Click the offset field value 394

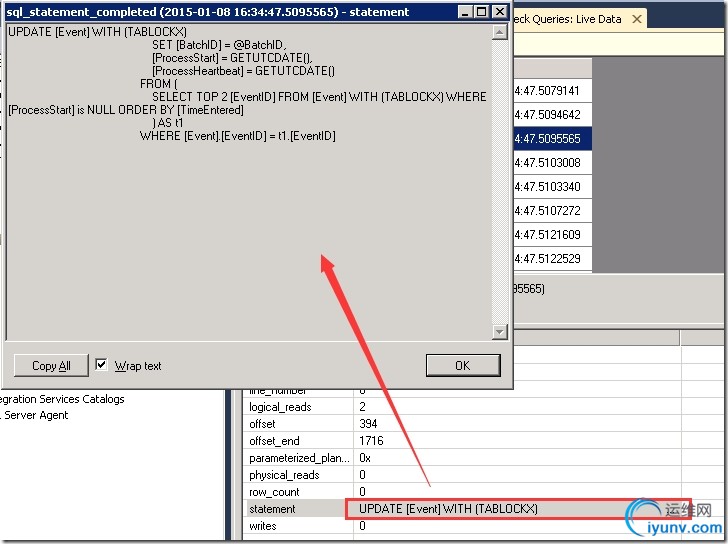click(368, 424)
